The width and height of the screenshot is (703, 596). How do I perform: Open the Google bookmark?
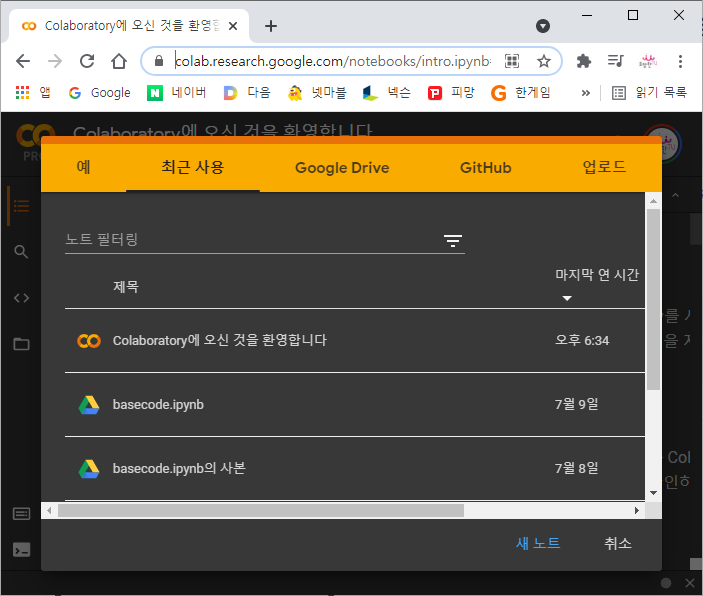[x=100, y=93]
